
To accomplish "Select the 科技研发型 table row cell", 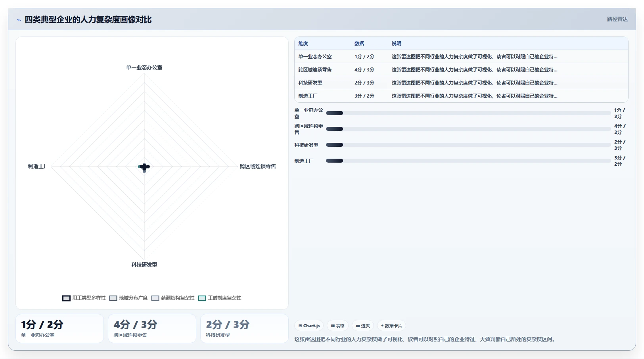I will point(310,83).
